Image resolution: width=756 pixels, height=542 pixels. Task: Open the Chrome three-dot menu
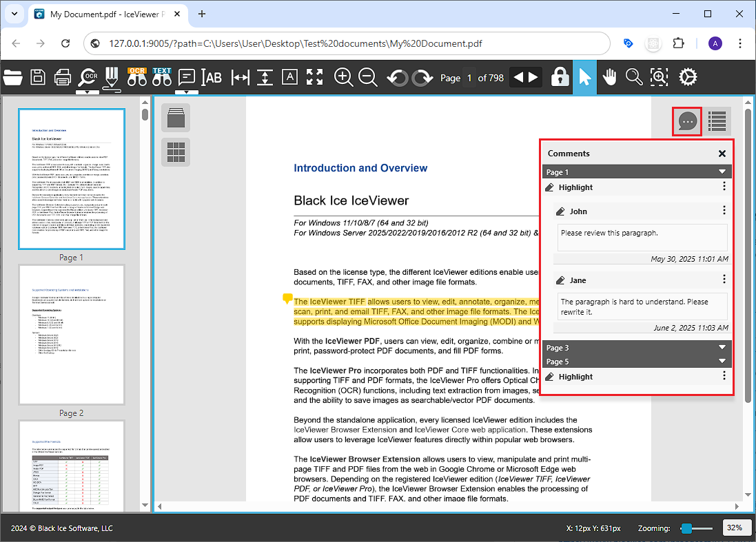pyautogui.click(x=739, y=43)
